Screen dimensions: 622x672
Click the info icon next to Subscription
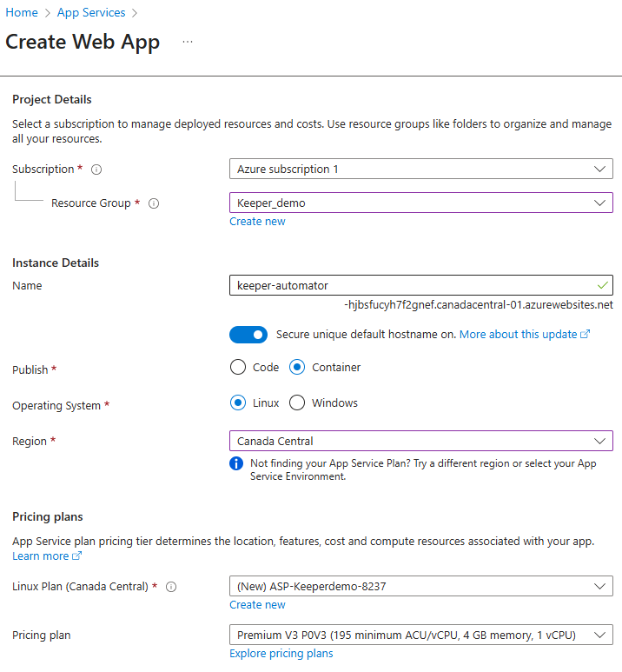pyautogui.click(x=97, y=170)
